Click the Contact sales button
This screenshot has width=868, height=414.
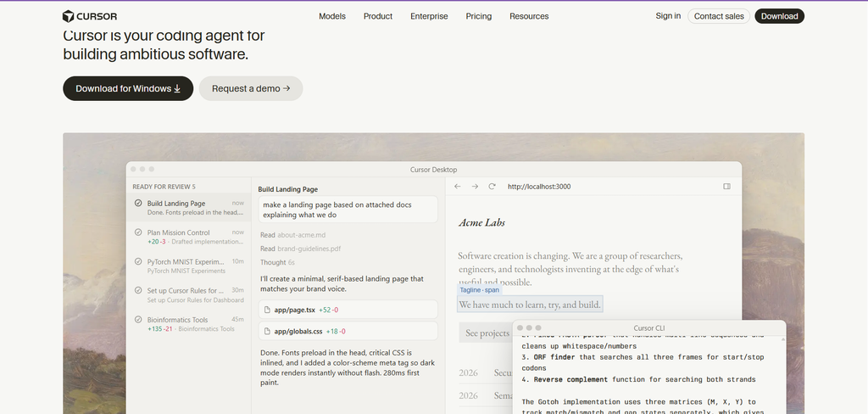tap(719, 16)
